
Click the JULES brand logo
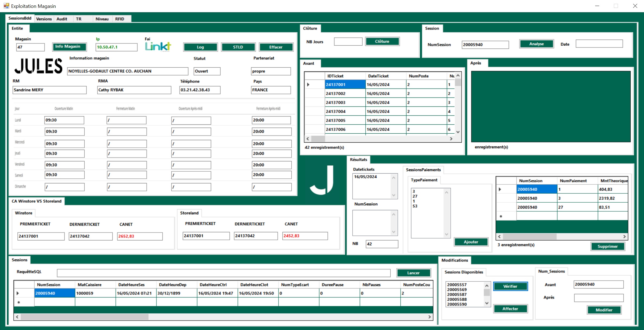[38, 66]
